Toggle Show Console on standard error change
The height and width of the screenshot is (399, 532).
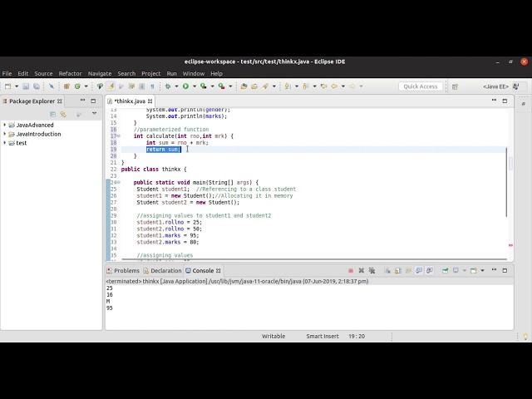click(x=430, y=270)
